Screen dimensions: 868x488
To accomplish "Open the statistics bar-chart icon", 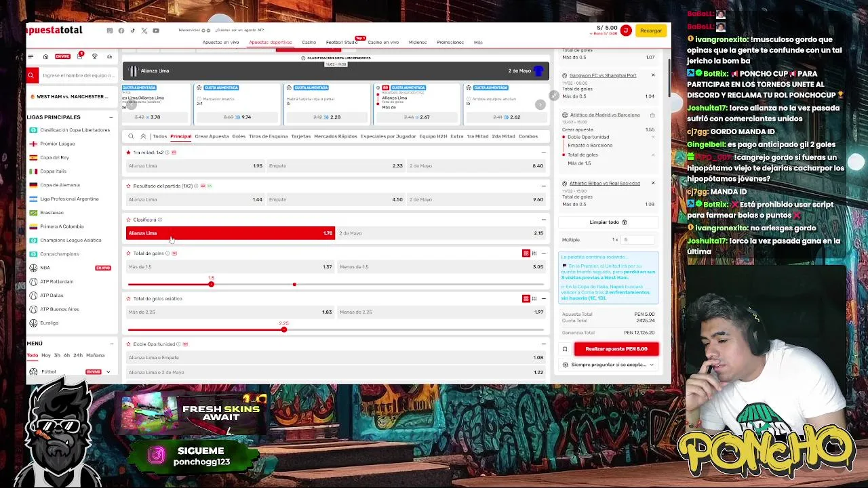I will coord(109,57).
